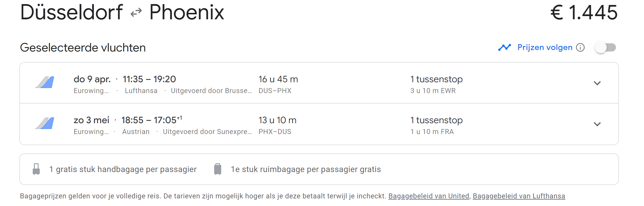Click the price tracking graph icon
The image size is (644, 206).
tap(505, 47)
